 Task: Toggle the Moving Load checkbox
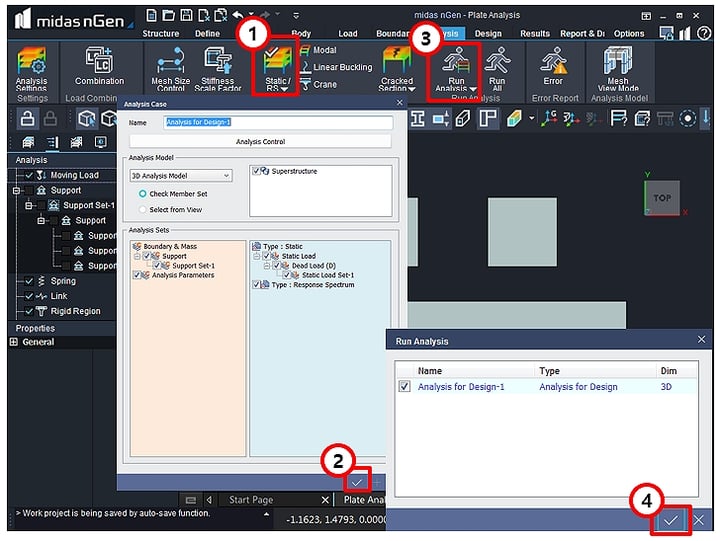pos(29,175)
